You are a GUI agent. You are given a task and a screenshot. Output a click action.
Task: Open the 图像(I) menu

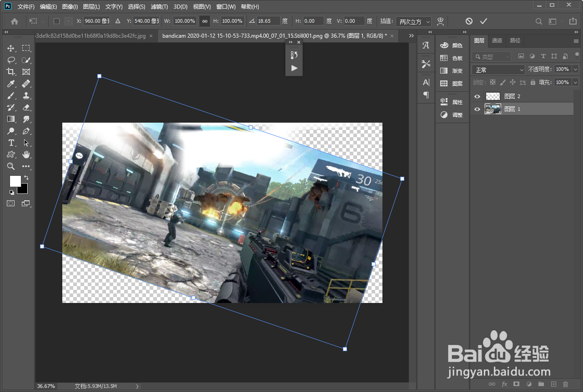pyautogui.click(x=70, y=7)
